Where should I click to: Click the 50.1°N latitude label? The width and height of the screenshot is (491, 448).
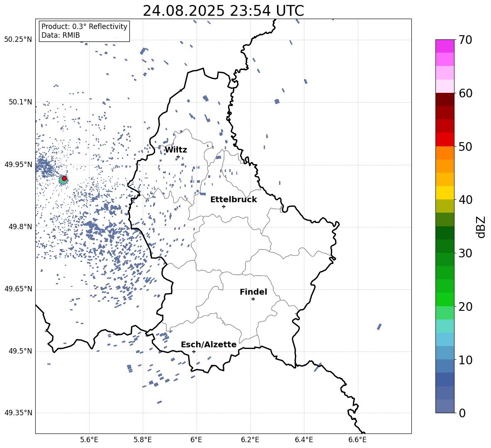21,102
